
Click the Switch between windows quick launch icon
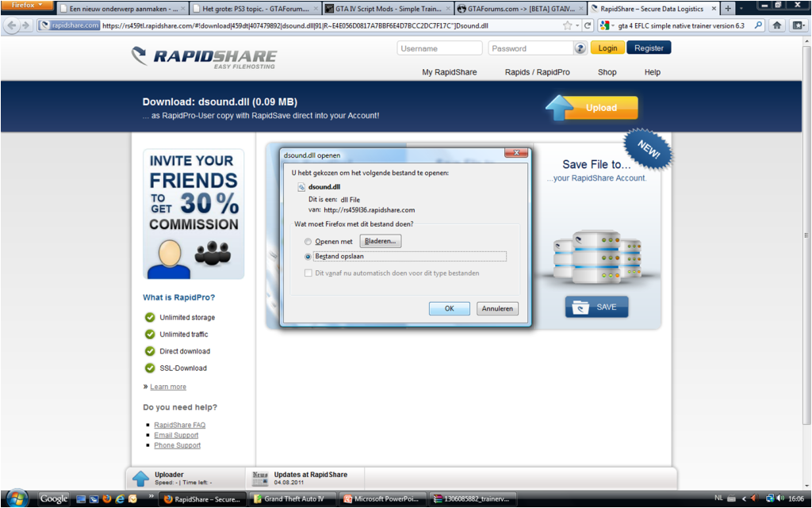tap(94, 499)
